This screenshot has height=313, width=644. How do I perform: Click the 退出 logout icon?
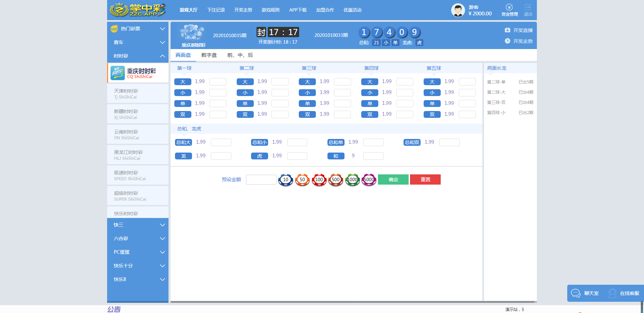tap(528, 7)
